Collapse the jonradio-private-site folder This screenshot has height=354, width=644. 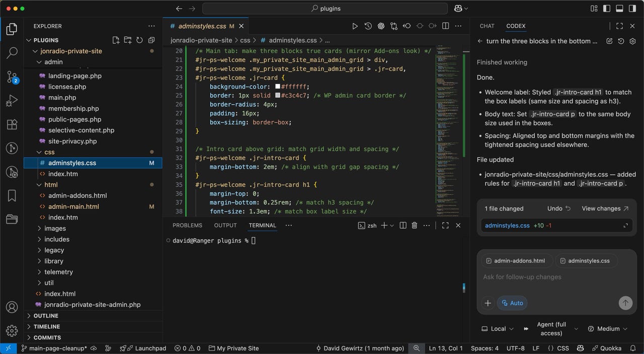click(35, 51)
